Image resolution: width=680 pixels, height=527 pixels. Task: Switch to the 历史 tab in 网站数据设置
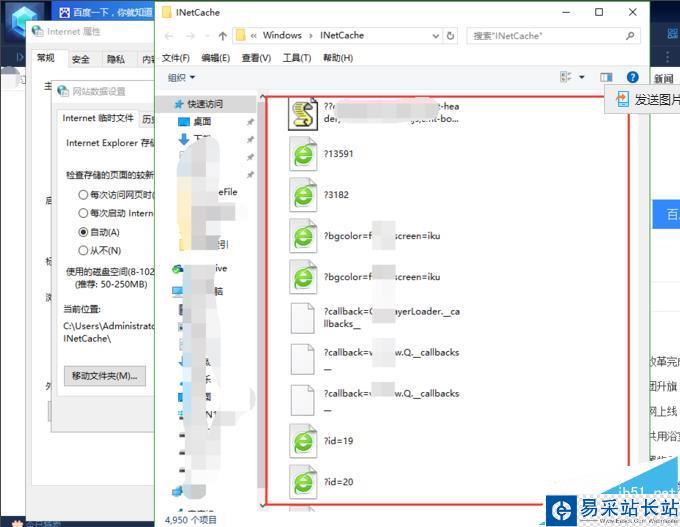coord(147,119)
